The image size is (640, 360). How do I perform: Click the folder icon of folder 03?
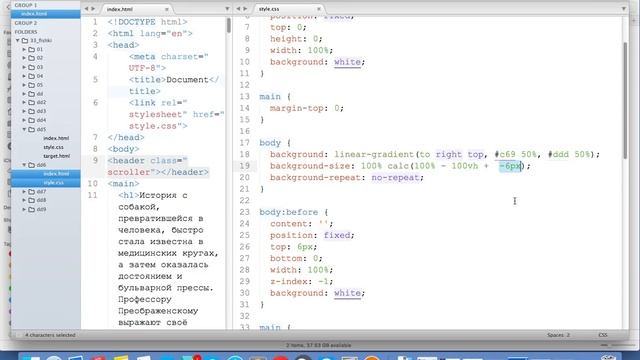[x=31, y=67]
